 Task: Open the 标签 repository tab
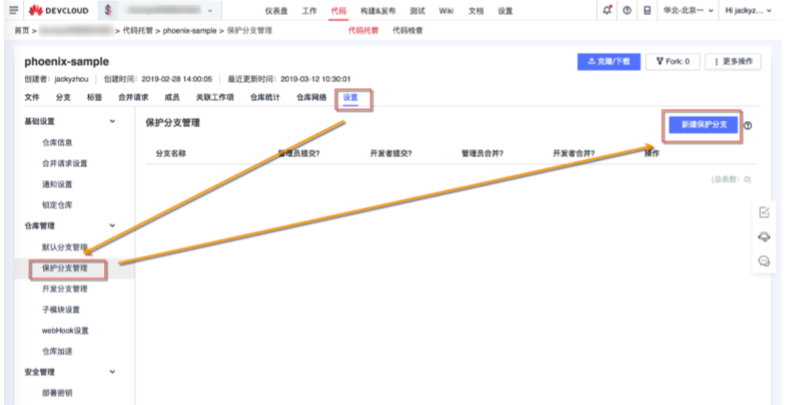coord(94,97)
